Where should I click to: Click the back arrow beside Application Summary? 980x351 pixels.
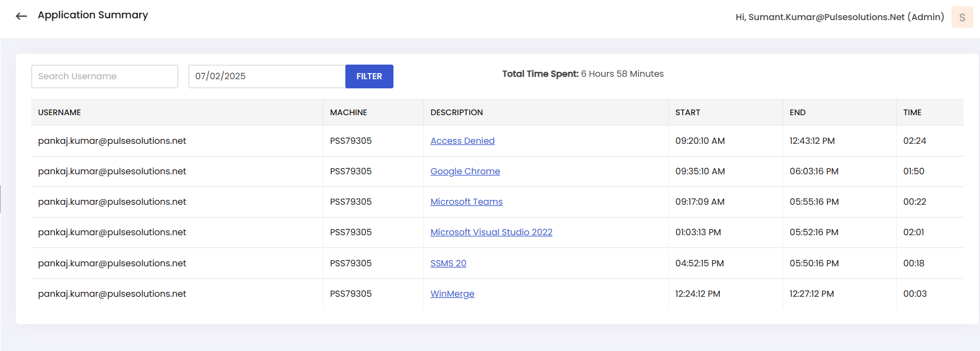pyautogui.click(x=21, y=16)
